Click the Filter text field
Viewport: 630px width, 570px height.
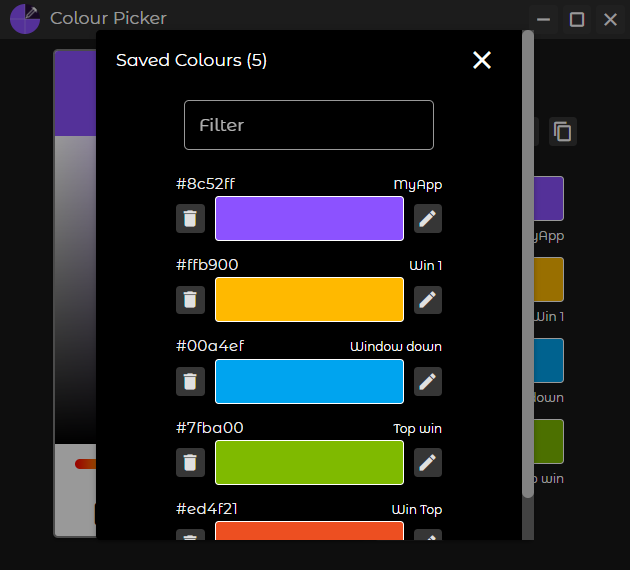308,125
